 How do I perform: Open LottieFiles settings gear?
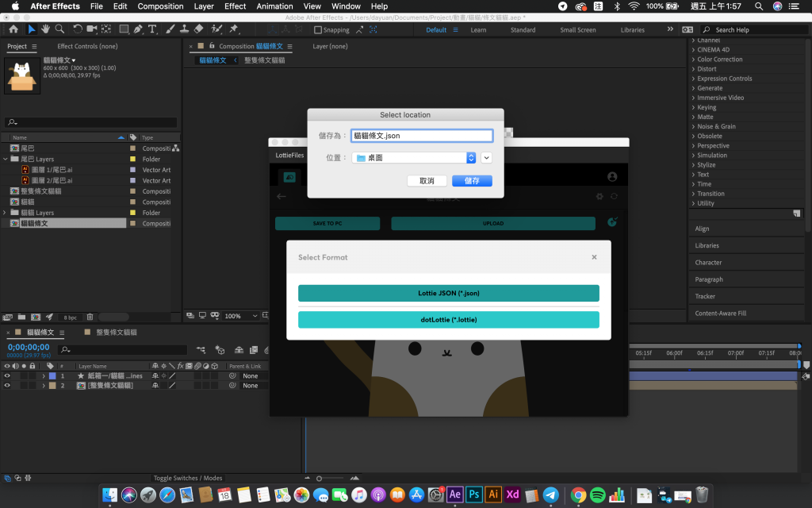tap(599, 197)
